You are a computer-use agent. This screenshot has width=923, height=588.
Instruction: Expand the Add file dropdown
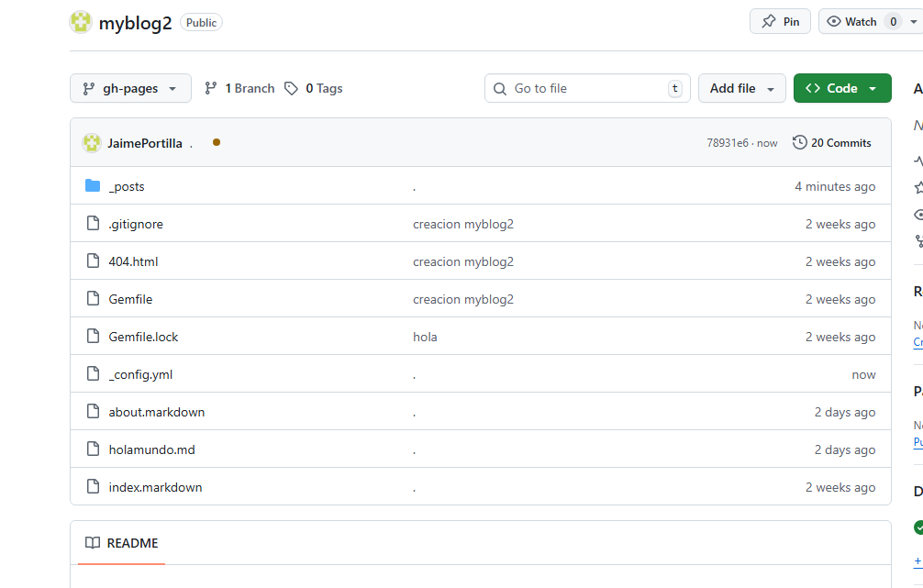click(x=741, y=89)
